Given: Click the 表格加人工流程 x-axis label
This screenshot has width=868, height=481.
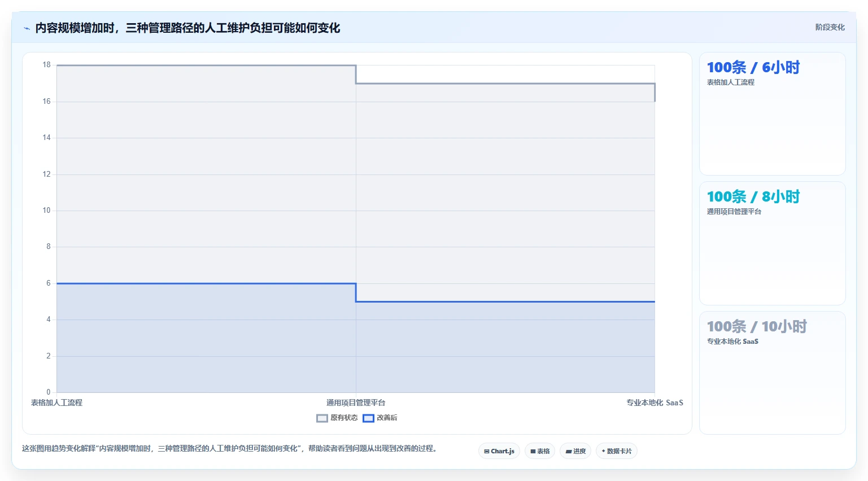Looking at the screenshot, I should click(56, 403).
